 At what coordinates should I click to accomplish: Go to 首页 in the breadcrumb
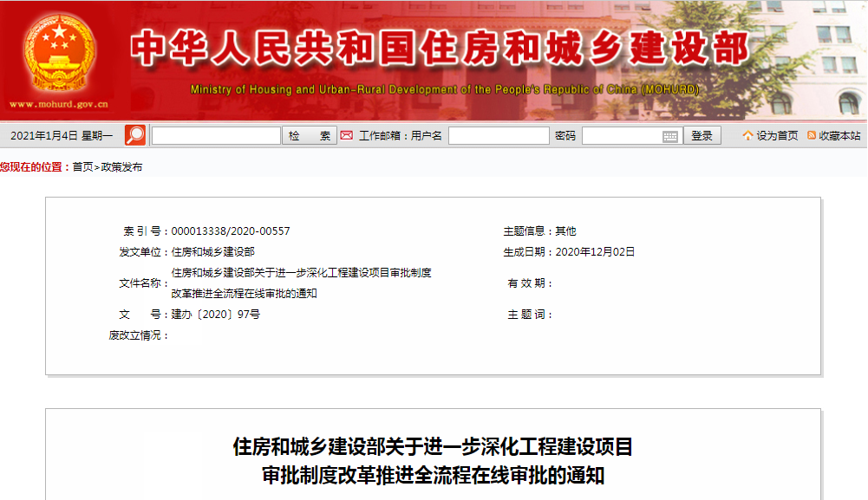point(82,167)
